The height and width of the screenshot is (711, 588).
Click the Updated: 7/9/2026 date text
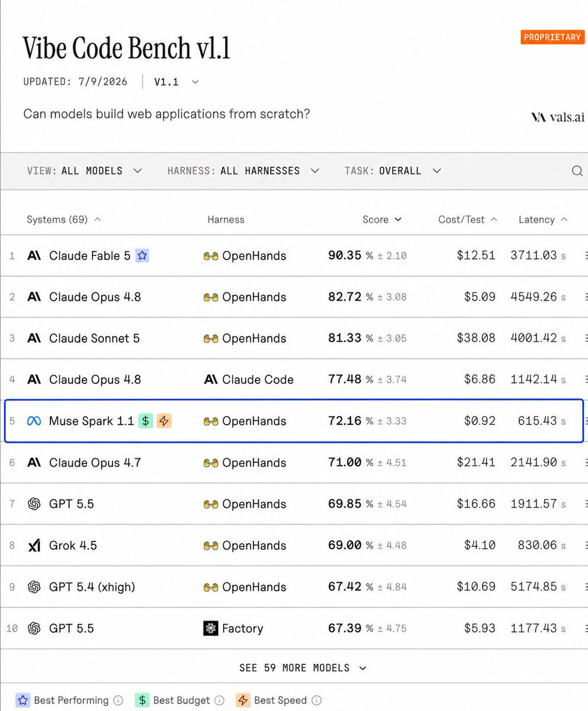(75, 82)
